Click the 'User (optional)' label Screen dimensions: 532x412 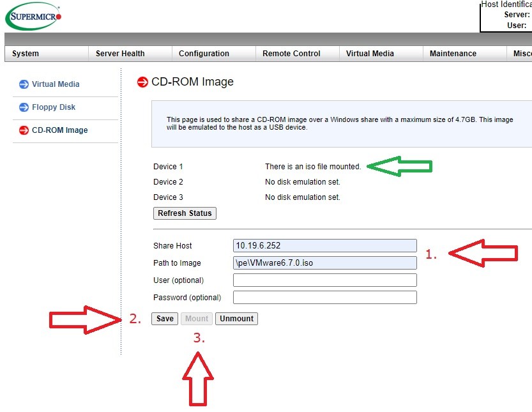pyautogui.click(x=178, y=280)
